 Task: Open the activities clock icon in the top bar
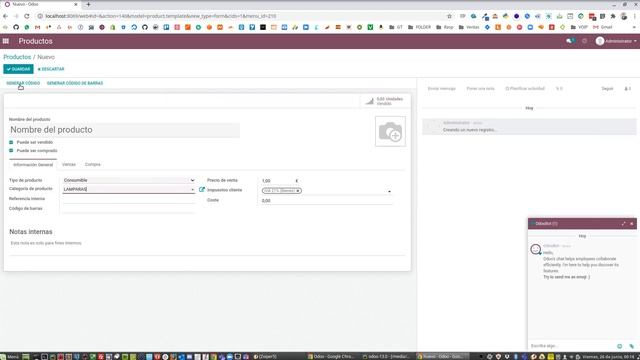click(x=584, y=41)
